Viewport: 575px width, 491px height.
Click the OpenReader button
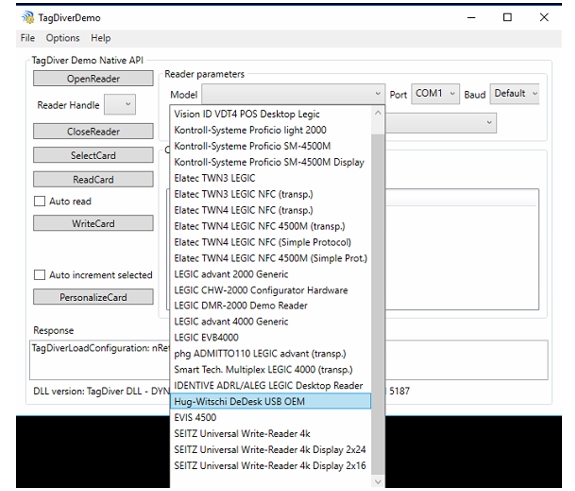coord(93,78)
